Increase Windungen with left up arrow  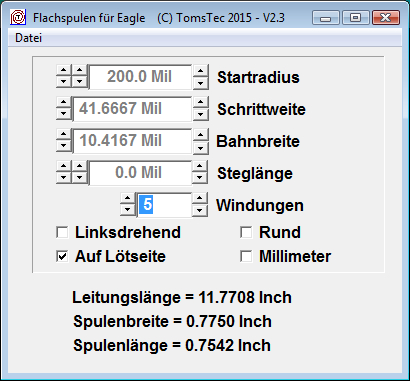pyautogui.click(x=127, y=199)
